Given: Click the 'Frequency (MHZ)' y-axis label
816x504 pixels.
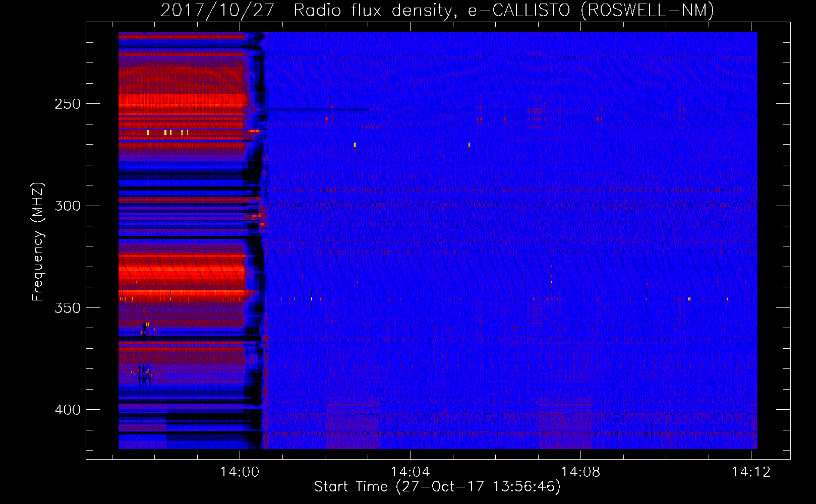Looking at the screenshot, I should pos(38,241).
